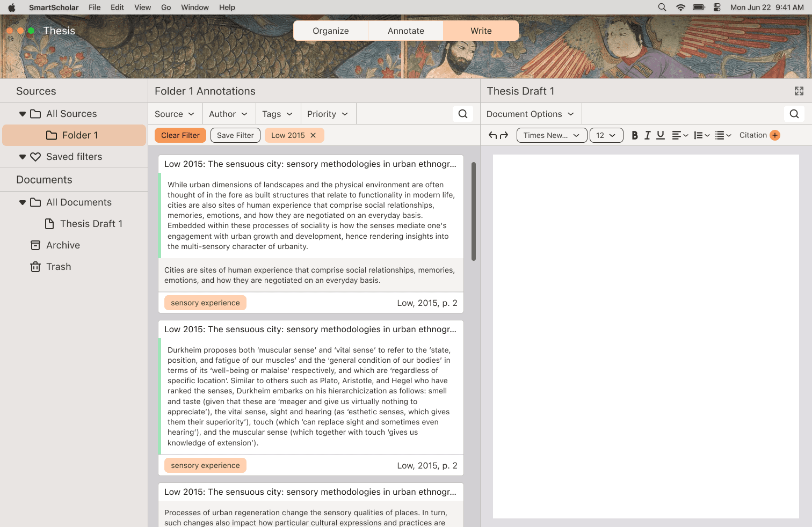Open the Times New font dropdown

click(552, 135)
